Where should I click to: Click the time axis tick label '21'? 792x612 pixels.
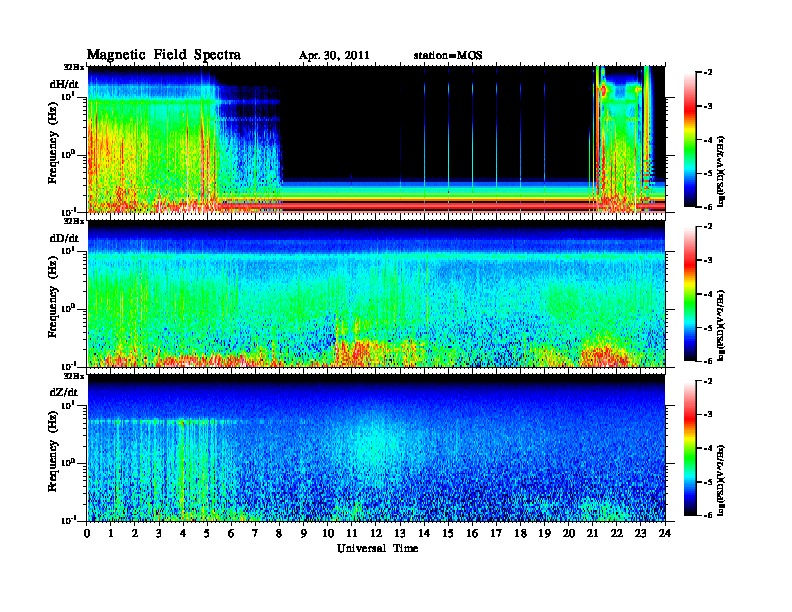point(592,533)
